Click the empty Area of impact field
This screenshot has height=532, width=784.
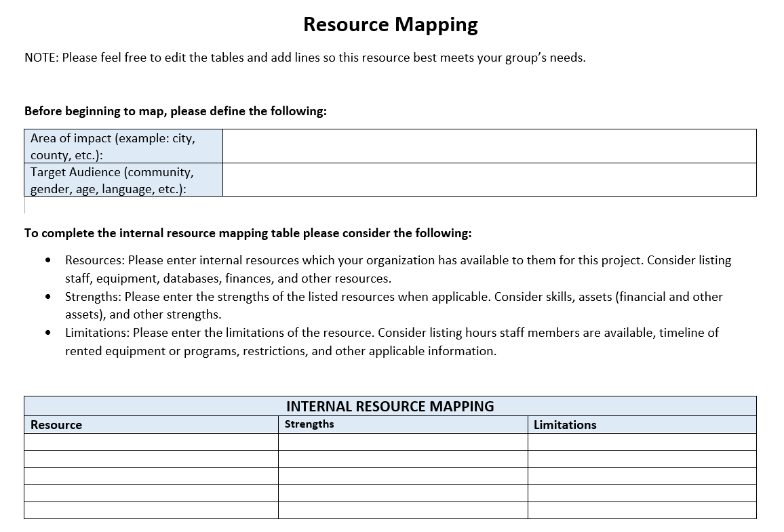click(x=489, y=146)
